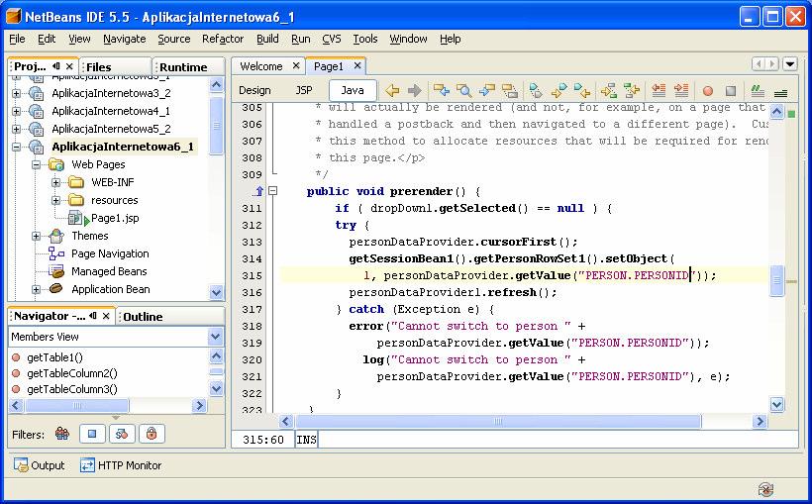
Task: Click the magnifier Find Selection toolbar icon
Action: coord(464,91)
